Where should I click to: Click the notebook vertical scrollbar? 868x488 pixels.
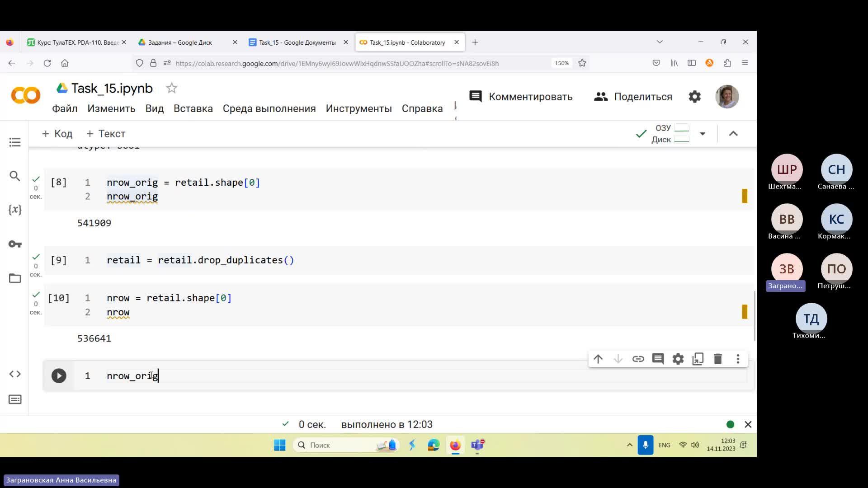(x=755, y=316)
